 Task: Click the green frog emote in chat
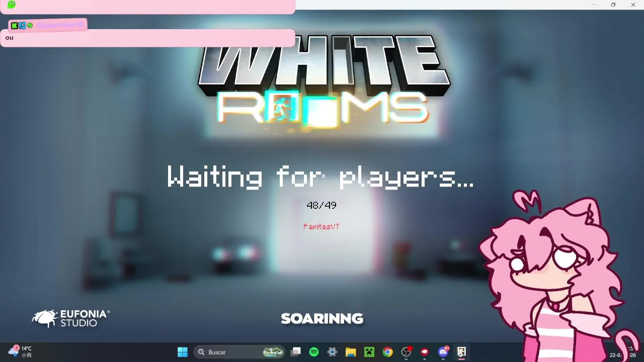(12, 5)
